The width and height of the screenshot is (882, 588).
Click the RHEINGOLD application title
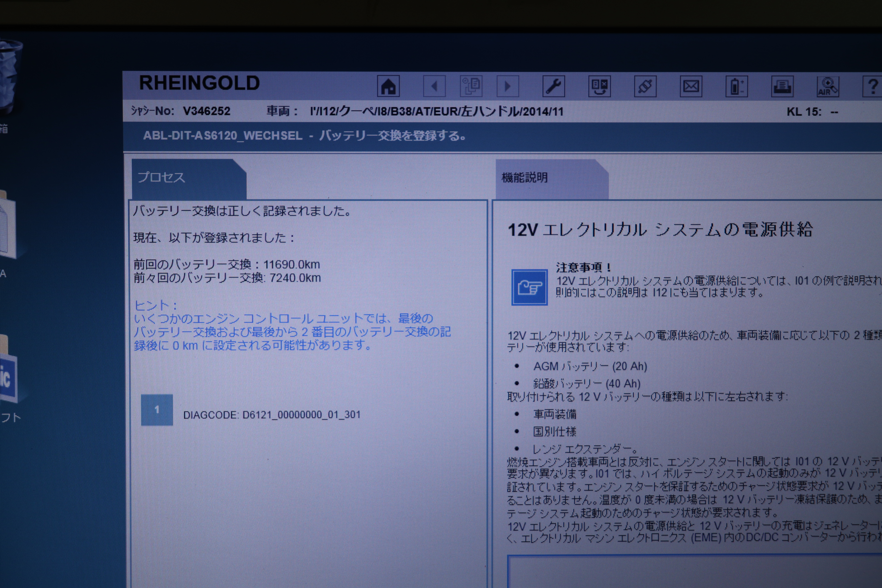(199, 83)
